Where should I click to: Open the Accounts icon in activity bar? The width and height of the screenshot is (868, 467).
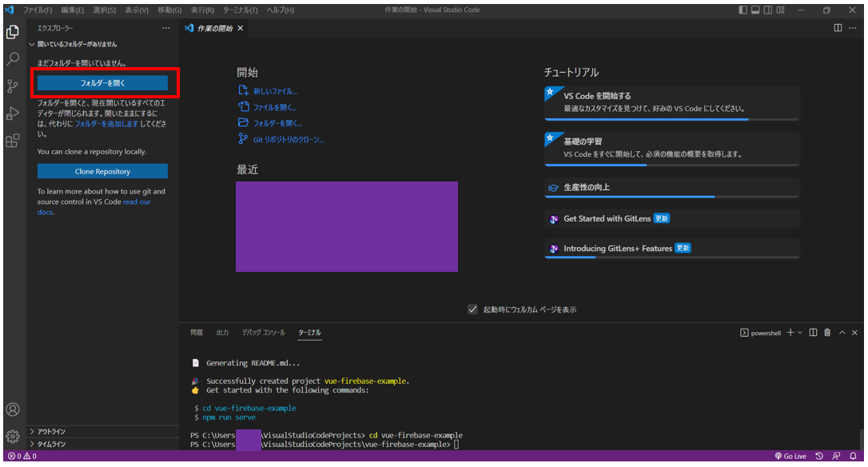12,409
